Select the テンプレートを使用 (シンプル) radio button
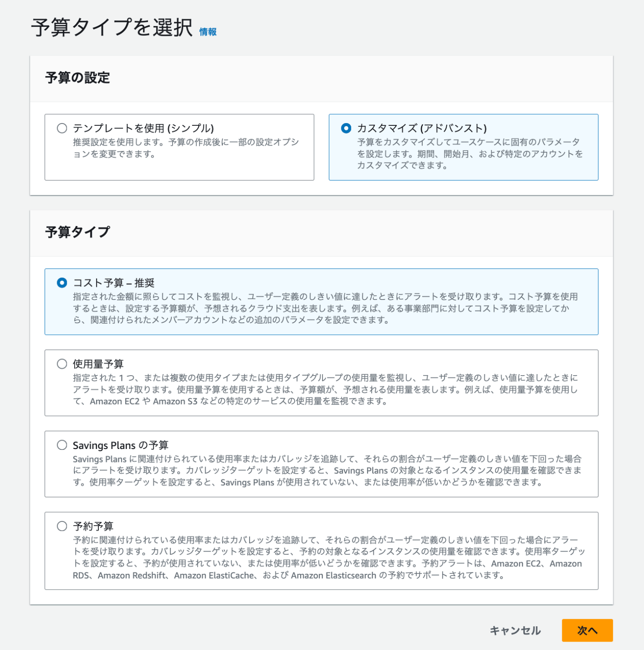The image size is (644, 650). click(x=62, y=128)
